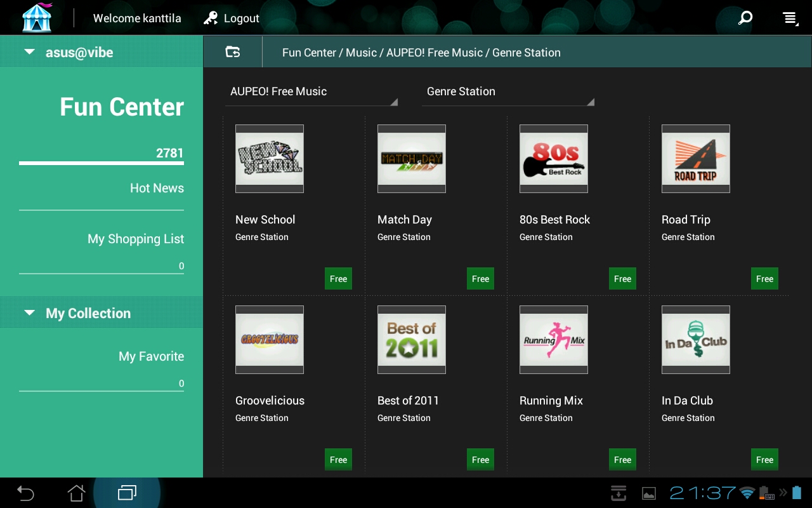Click the Groovelicious title text

[270, 401]
